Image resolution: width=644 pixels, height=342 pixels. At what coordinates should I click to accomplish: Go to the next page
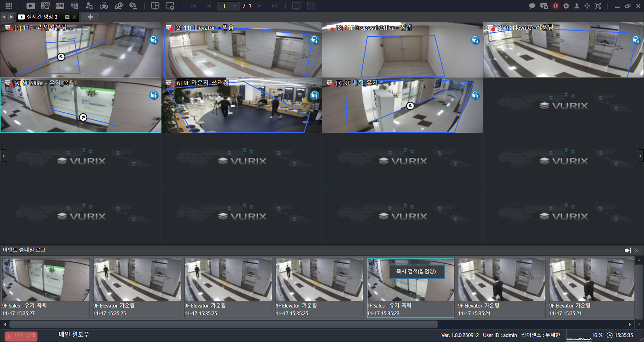pyautogui.click(x=259, y=6)
